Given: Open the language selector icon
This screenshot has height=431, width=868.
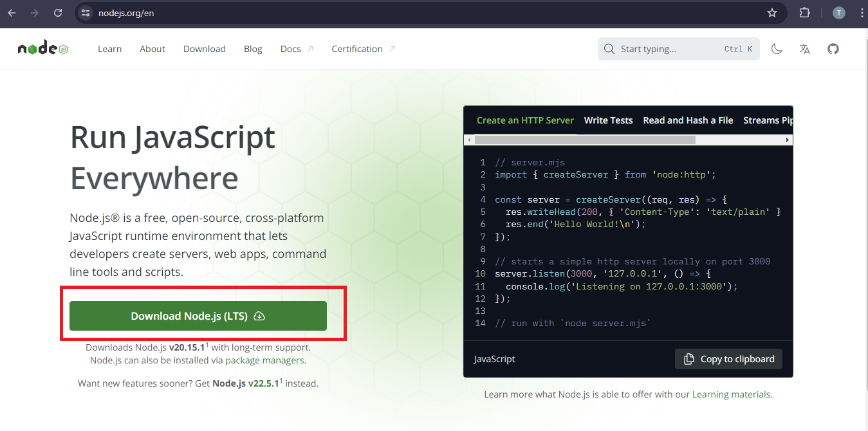Looking at the screenshot, I should coord(805,49).
